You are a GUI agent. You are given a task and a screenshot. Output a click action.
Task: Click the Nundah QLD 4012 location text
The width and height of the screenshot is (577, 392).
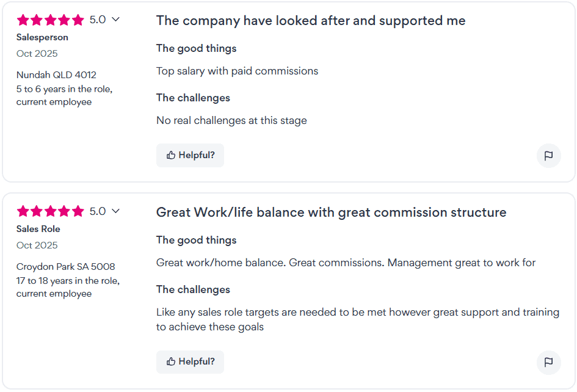point(56,75)
